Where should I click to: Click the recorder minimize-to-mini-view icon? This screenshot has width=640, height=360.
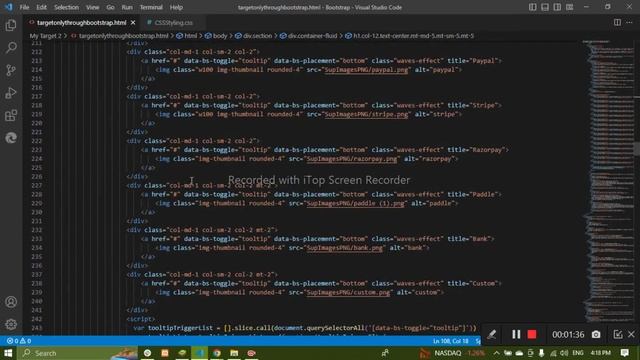[618, 334]
